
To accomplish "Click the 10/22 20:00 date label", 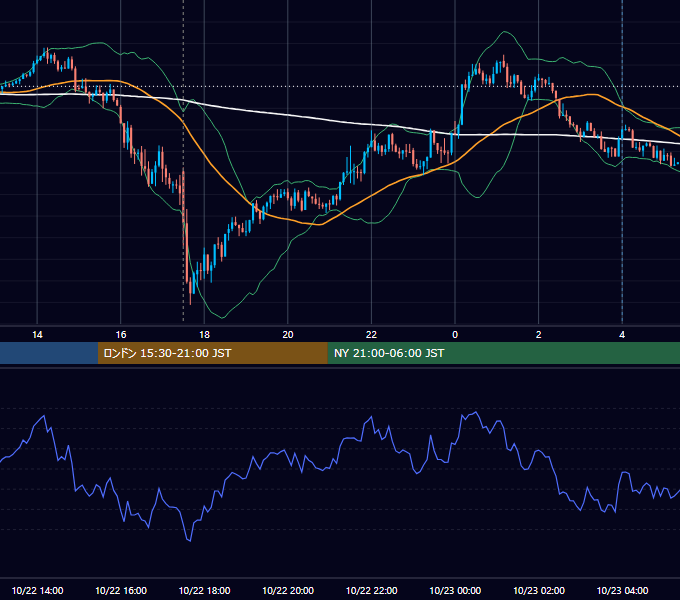I will coord(288,590).
